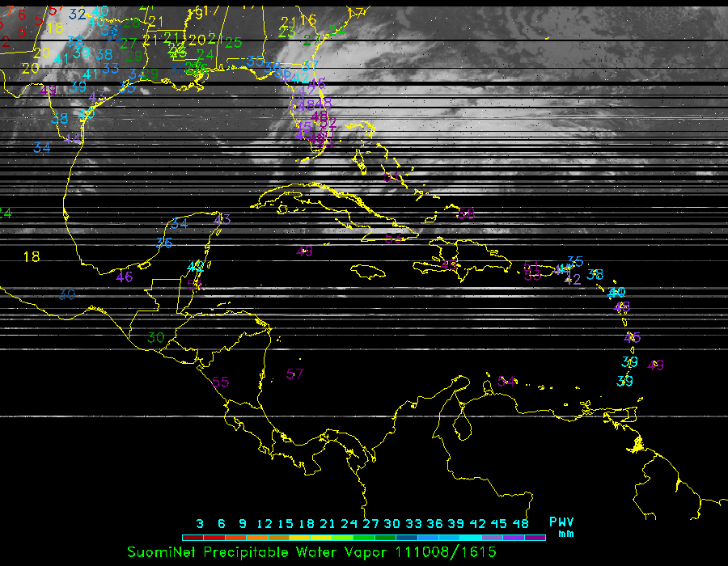Click the 58 reading north of Hispaniola

466,213
